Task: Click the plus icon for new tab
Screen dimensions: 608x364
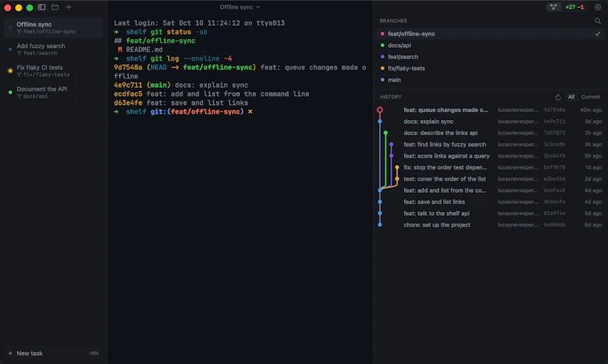Action: (x=68, y=7)
